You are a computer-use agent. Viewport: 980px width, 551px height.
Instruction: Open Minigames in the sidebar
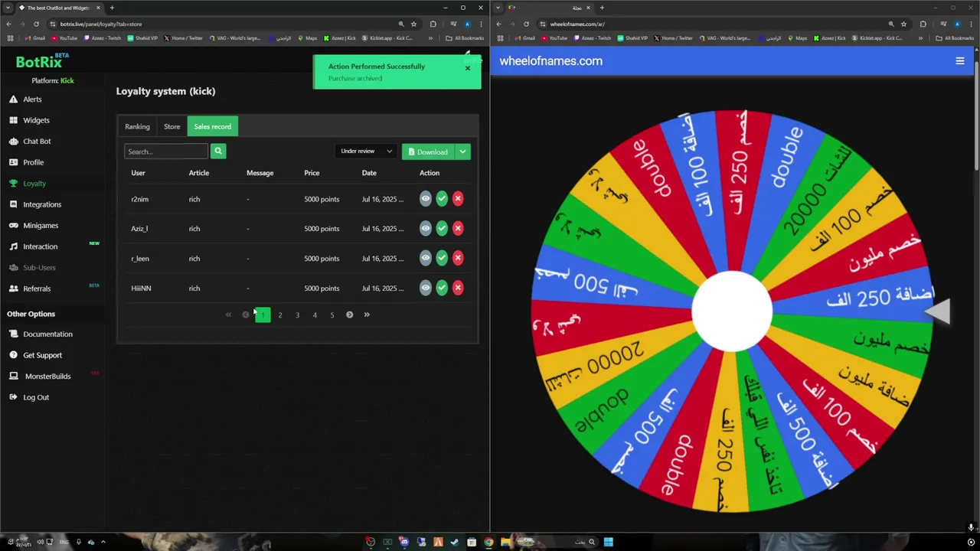[x=41, y=226]
